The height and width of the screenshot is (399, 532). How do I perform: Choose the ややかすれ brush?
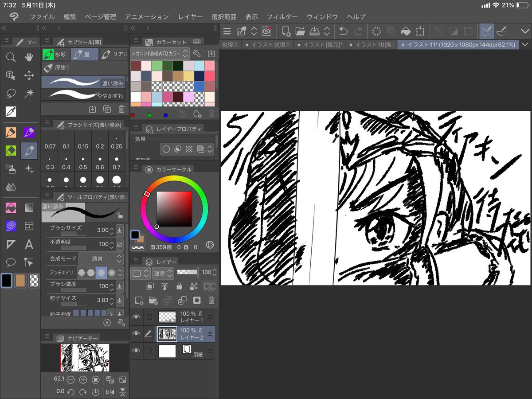click(x=83, y=94)
